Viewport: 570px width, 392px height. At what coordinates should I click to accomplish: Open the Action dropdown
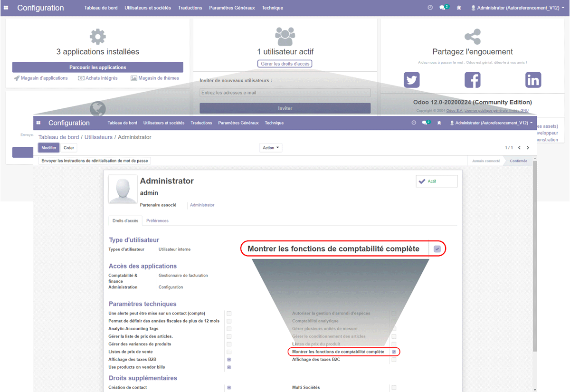pos(271,148)
